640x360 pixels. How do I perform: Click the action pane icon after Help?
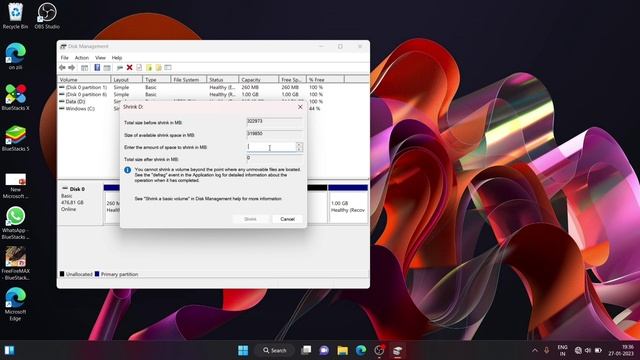tap(107, 68)
